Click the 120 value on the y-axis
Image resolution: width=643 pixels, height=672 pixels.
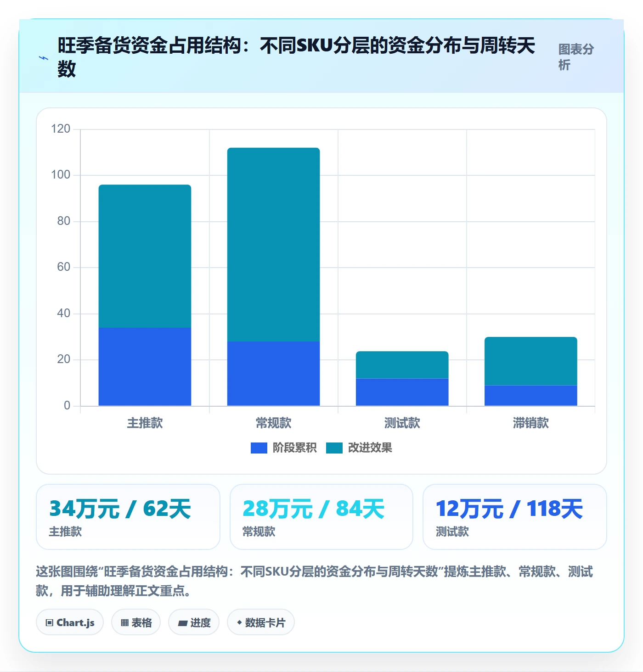click(x=61, y=129)
